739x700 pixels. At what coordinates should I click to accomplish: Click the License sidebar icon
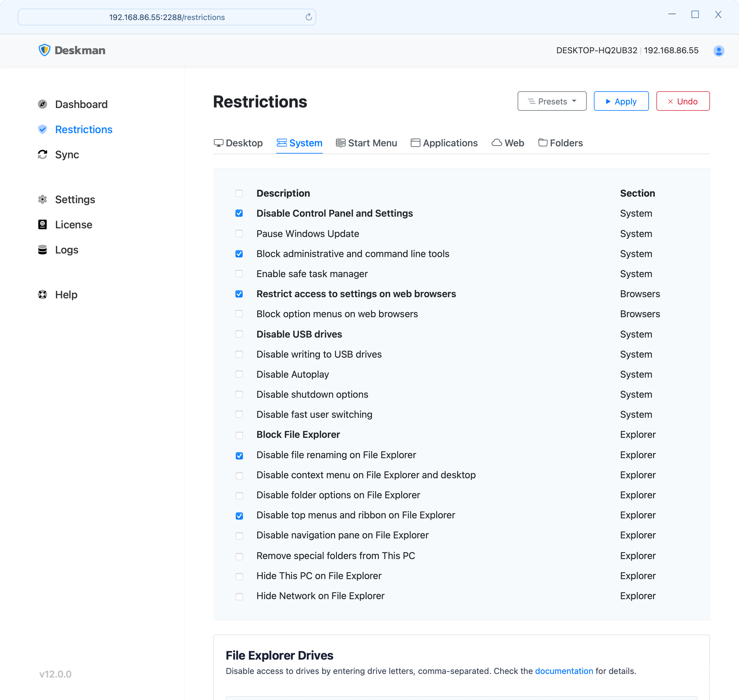(x=43, y=224)
